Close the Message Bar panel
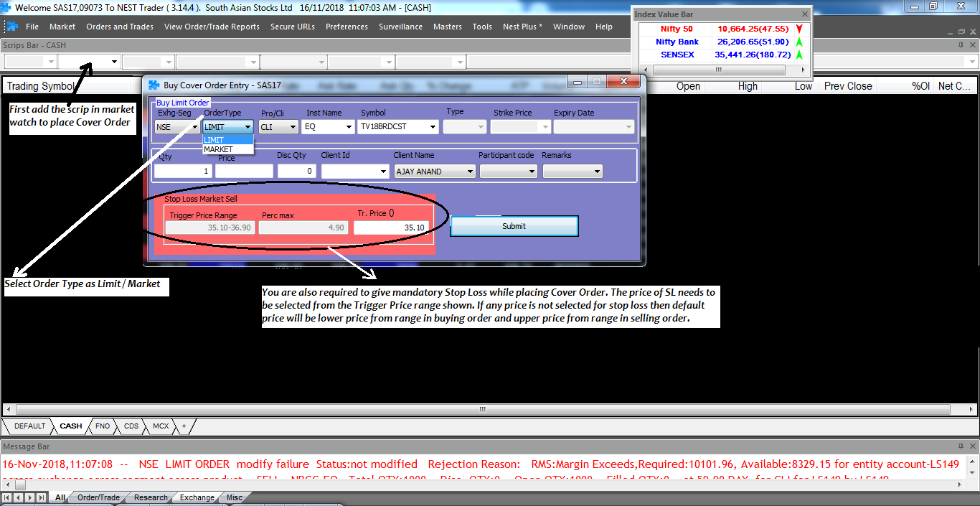 972,446
